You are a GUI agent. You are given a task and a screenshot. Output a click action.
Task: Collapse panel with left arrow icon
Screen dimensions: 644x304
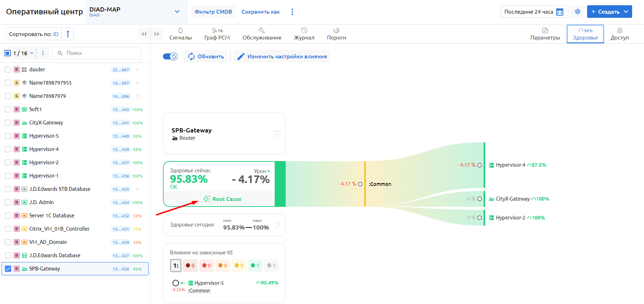pos(144,34)
